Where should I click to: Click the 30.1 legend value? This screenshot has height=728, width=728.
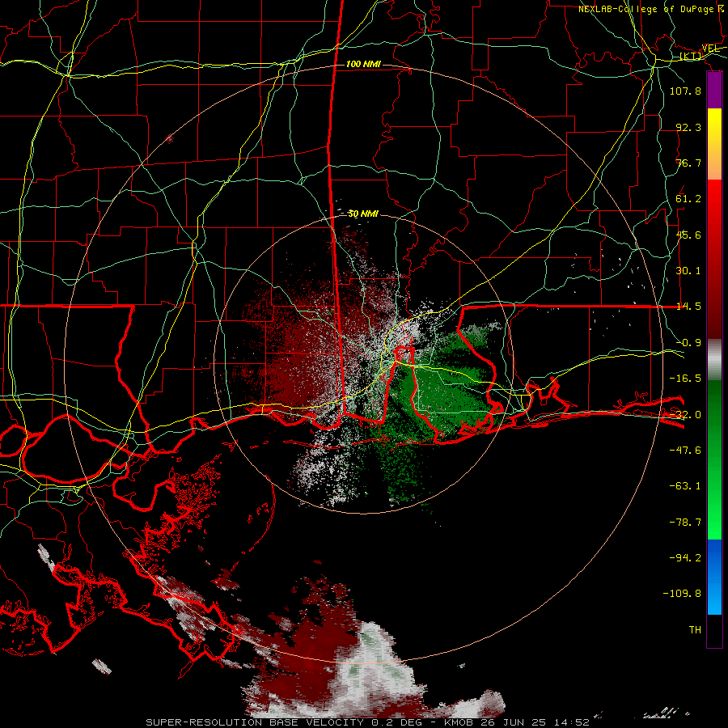pyautogui.click(x=688, y=271)
